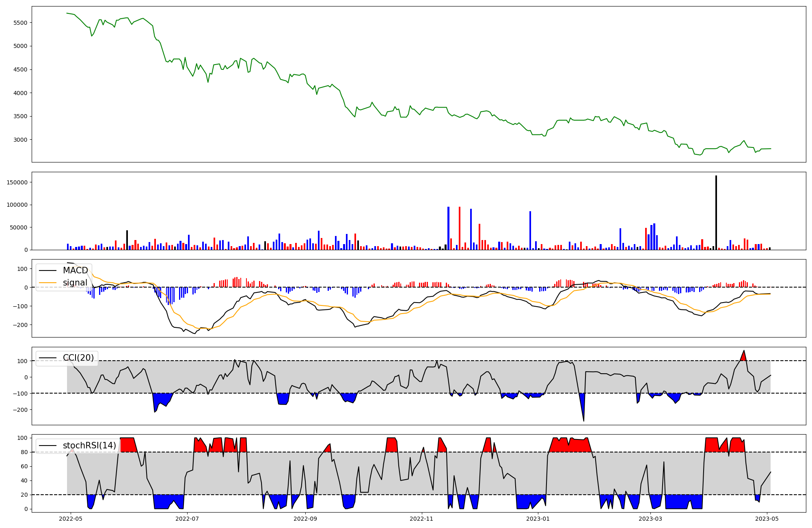The width and height of the screenshot is (812, 528).
Task: Click the 3000 price axis tick label
Action: point(20,140)
